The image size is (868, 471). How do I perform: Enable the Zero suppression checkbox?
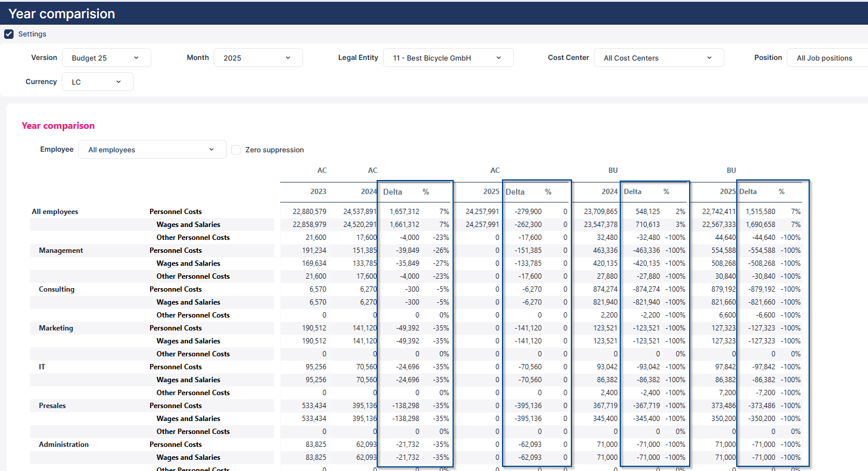coord(236,150)
